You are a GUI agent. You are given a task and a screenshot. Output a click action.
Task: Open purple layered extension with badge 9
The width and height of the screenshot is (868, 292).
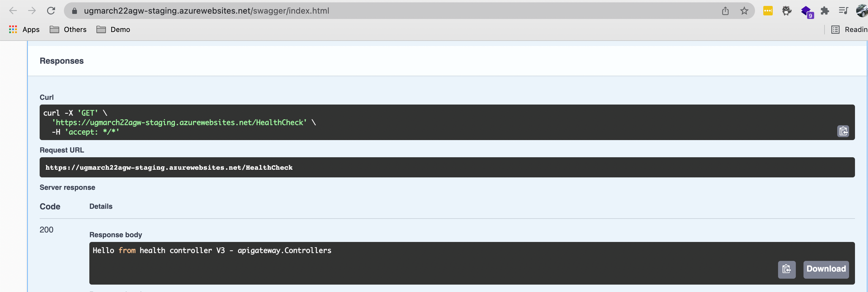(806, 12)
